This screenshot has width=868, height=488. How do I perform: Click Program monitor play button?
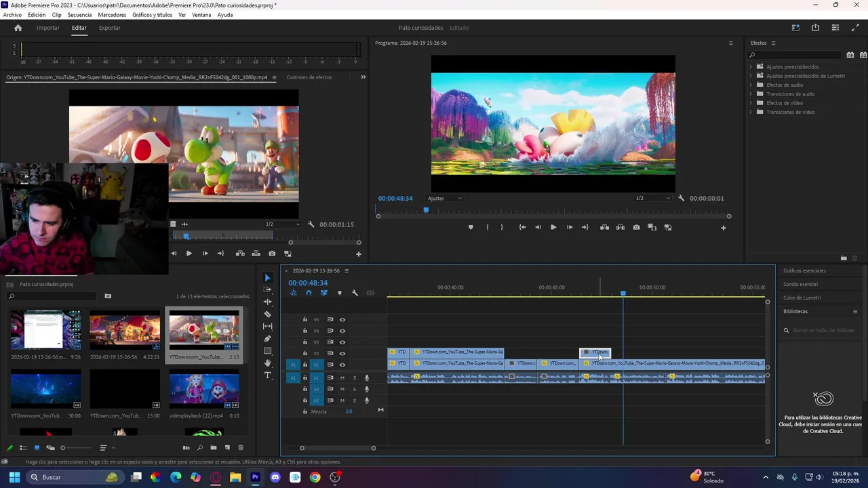[x=553, y=228]
